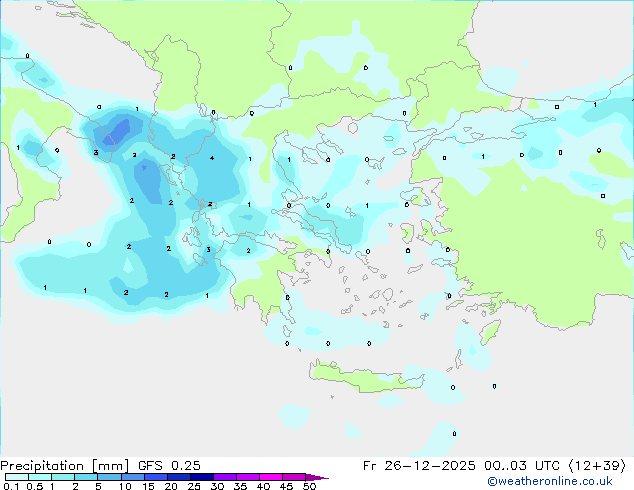The height and width of the screenshot is (490, 634).
Task: Click the 2–5 mm legend color swatch
Action: 86,477
